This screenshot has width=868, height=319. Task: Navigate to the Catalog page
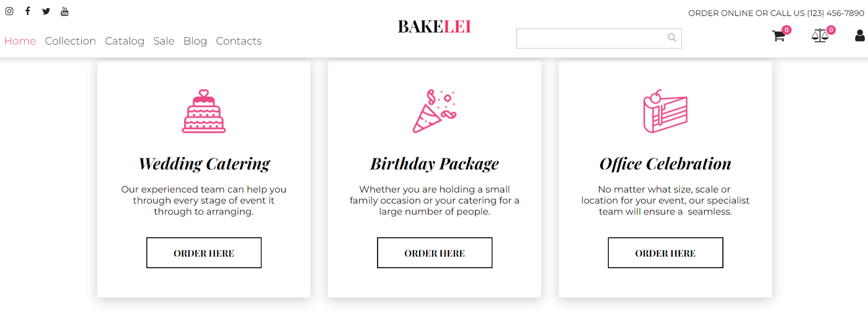[125, 41]
